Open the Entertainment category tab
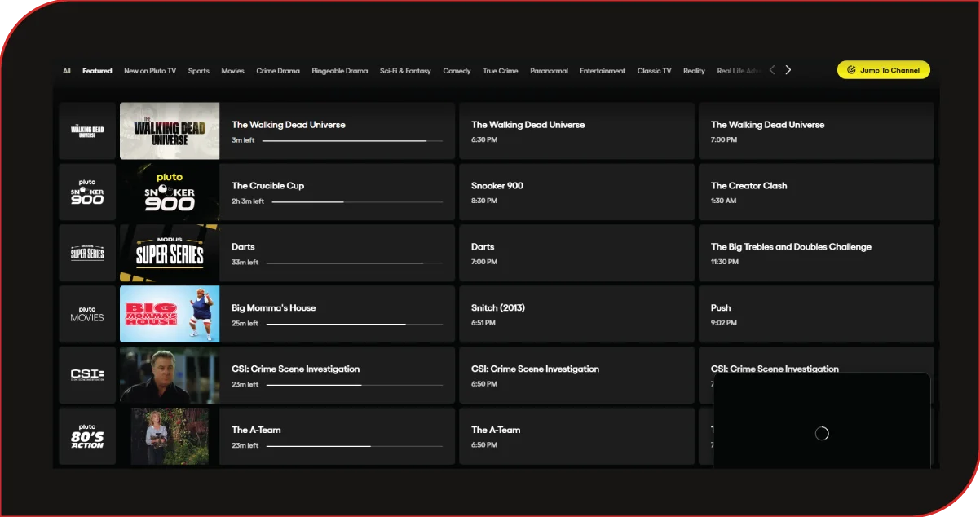This screenshot has height=517, width=980. (x=603, y=71)
